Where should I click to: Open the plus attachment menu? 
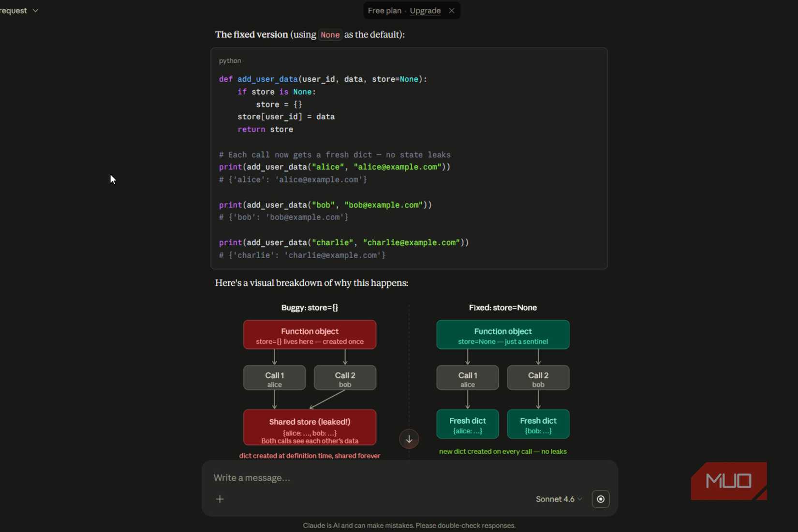click(x=220, y=499)
